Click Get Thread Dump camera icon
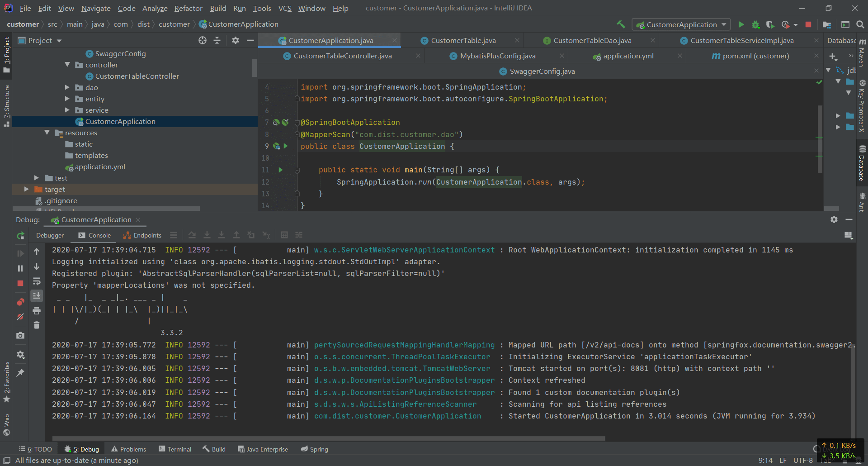This screenshot has width=868, height=466. [20, 335]
